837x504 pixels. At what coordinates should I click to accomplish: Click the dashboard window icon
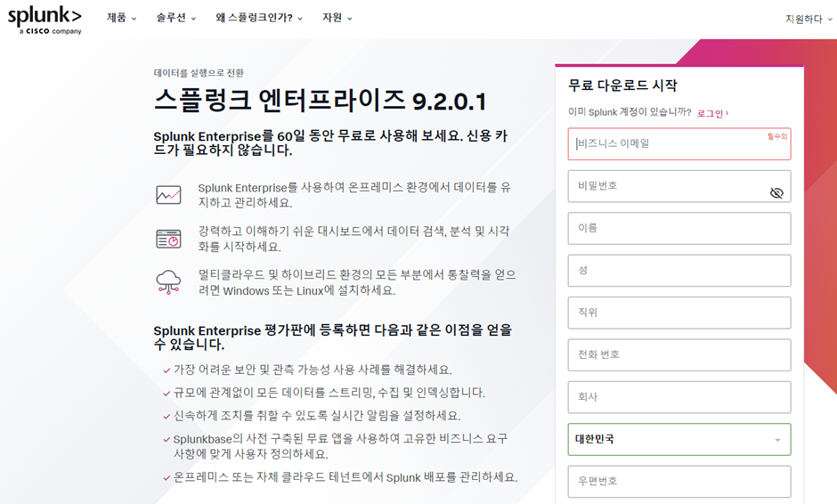coord(168,239)
